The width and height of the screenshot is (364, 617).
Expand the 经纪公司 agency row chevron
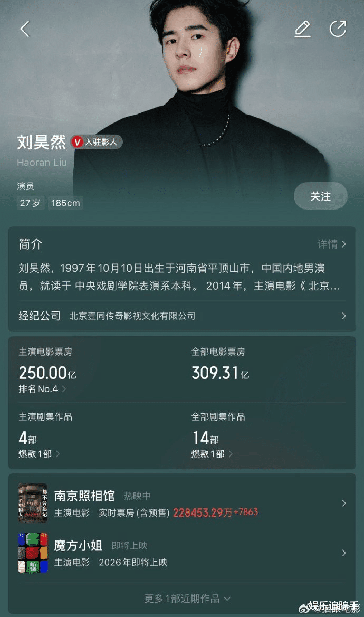point(344,316)
